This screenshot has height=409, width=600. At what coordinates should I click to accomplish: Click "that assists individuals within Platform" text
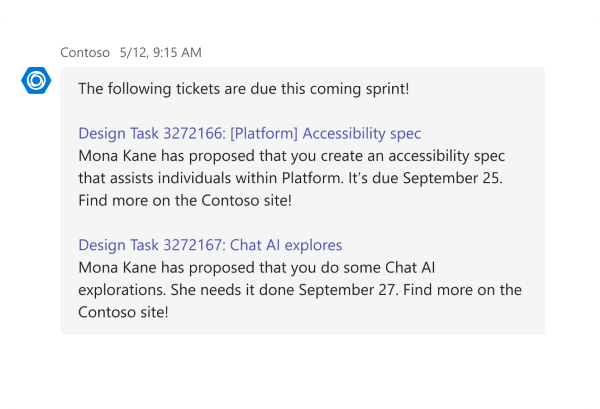220,178
